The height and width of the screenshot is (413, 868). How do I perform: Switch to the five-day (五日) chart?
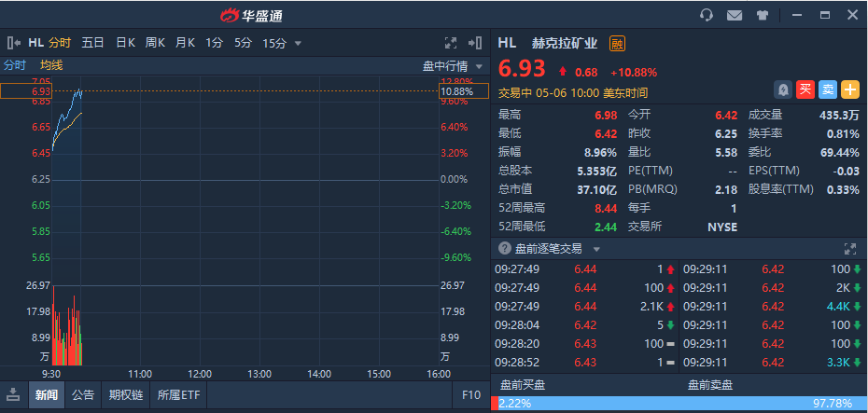pyautogui.click(x=92, y=43)
